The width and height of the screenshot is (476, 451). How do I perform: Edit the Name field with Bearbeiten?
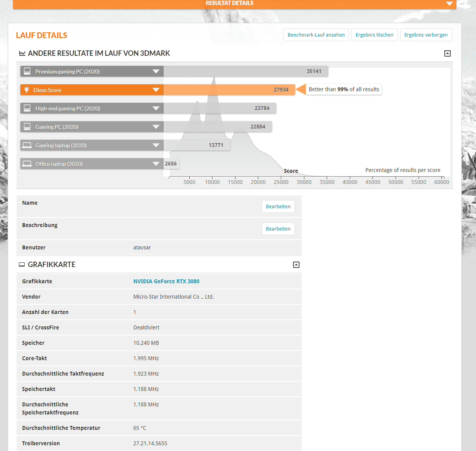tap(278, 207)
